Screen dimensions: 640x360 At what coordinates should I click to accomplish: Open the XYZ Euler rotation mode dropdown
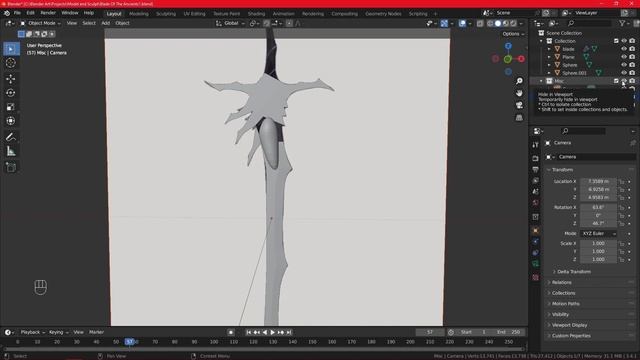coord(598,233)
